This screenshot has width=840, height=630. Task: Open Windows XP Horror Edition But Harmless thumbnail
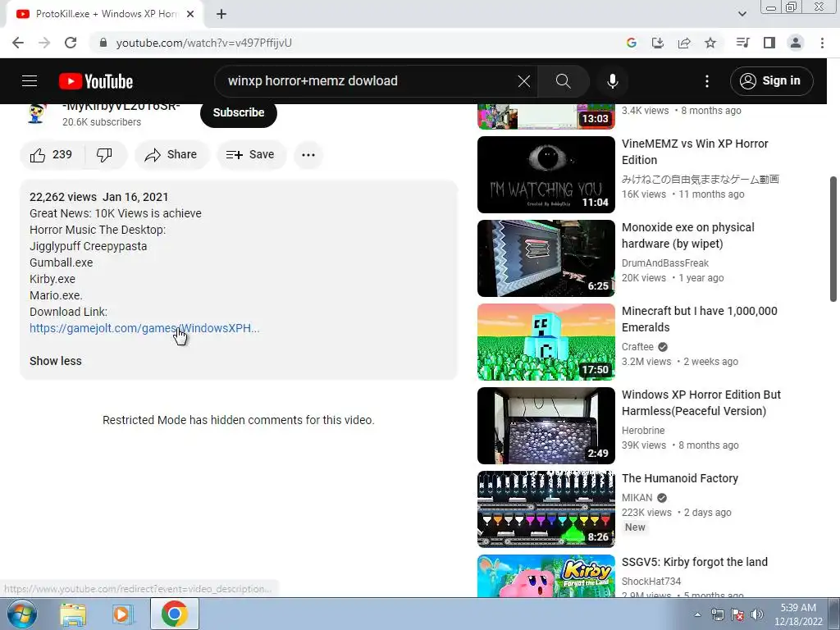pyautogui.click(x=546, y=426)
